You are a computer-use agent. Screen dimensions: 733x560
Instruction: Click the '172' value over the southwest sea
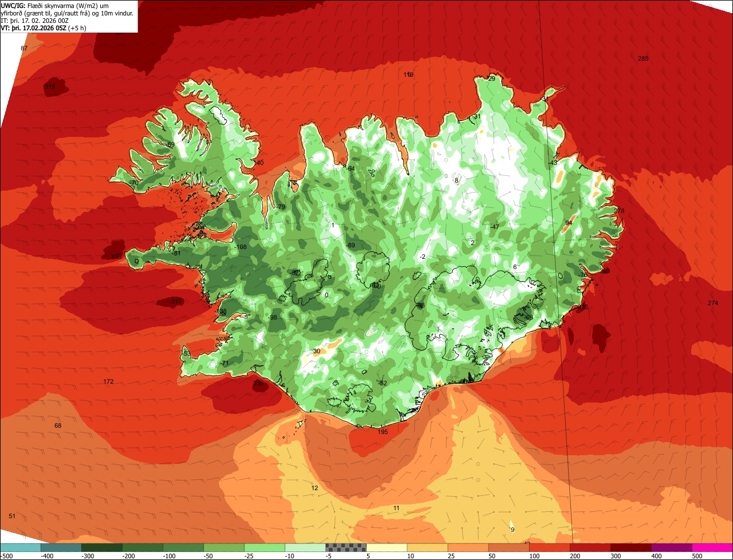click(108, 381)
